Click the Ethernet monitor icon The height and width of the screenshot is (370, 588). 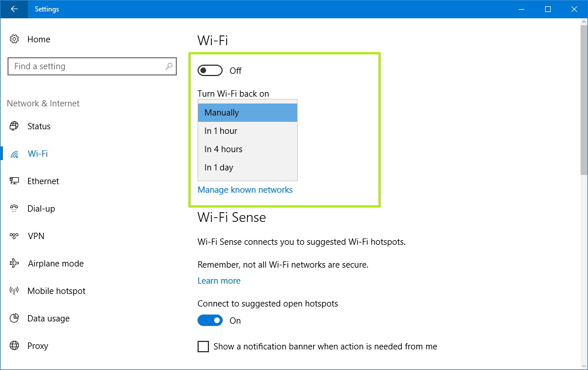(x=14, y=181)
